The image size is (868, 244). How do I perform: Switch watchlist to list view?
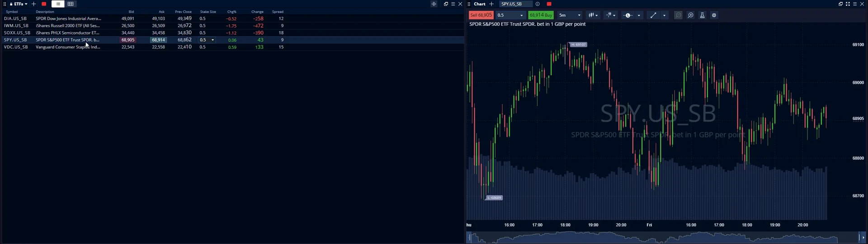(x=58, y=4)
